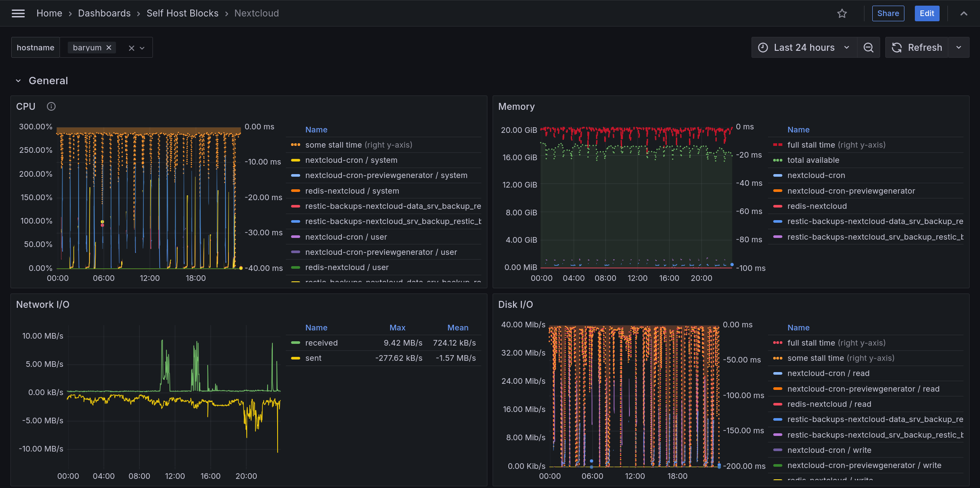The image size is (980, 488).
Task: Go to Dashboards breadcrumb
Action: coord(104,13)
